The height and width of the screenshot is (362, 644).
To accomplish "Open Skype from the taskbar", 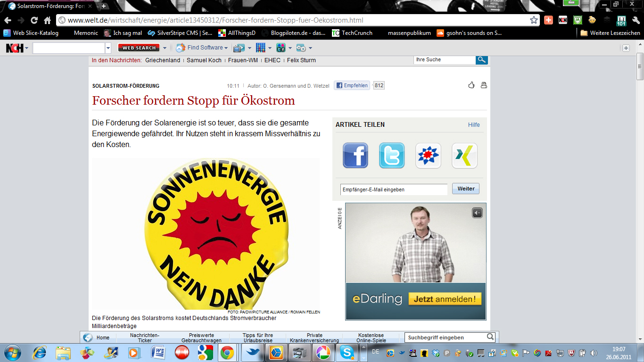I will click(348, 352).
